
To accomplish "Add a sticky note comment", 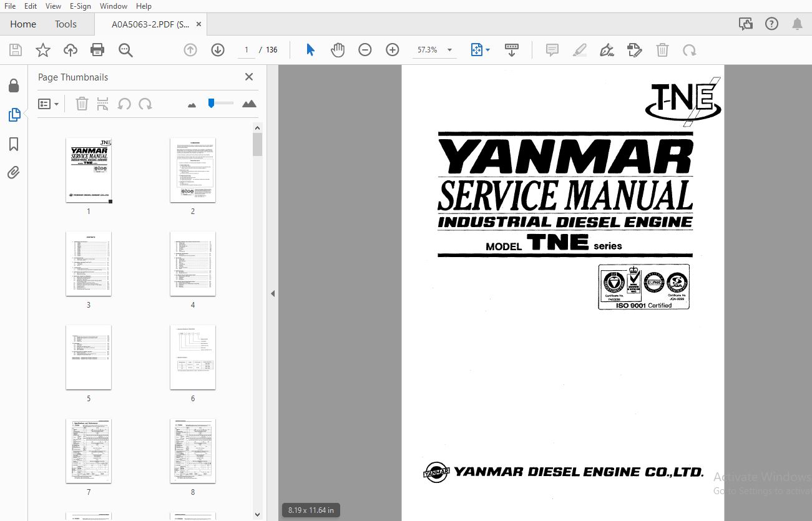I will click(x=552, y=50).
